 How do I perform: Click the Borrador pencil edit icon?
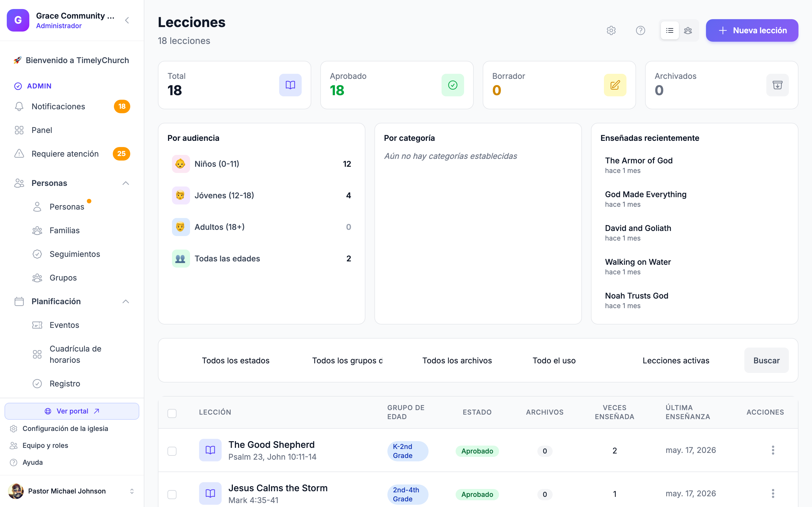pyautogui.click(x=615, y=85)
